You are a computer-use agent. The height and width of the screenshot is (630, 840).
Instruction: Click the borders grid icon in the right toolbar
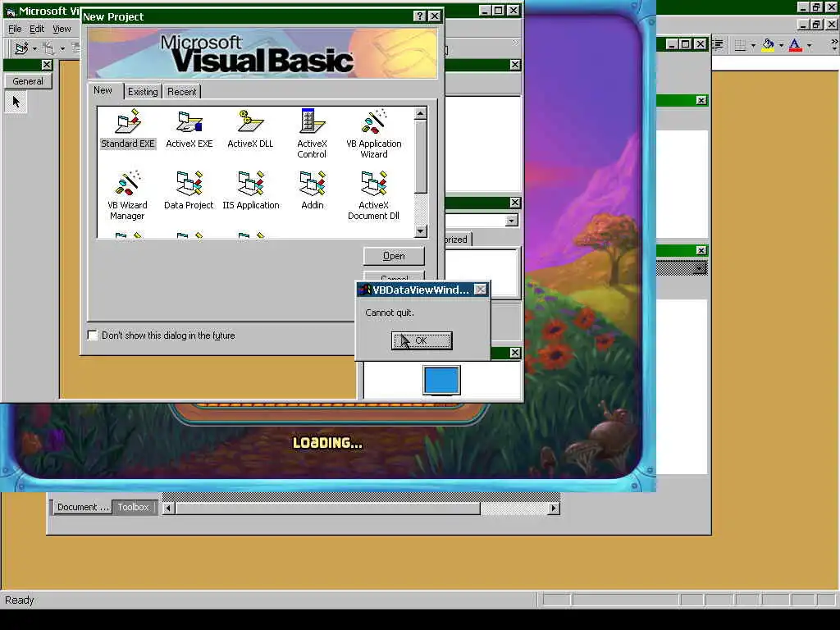(740, 46)
